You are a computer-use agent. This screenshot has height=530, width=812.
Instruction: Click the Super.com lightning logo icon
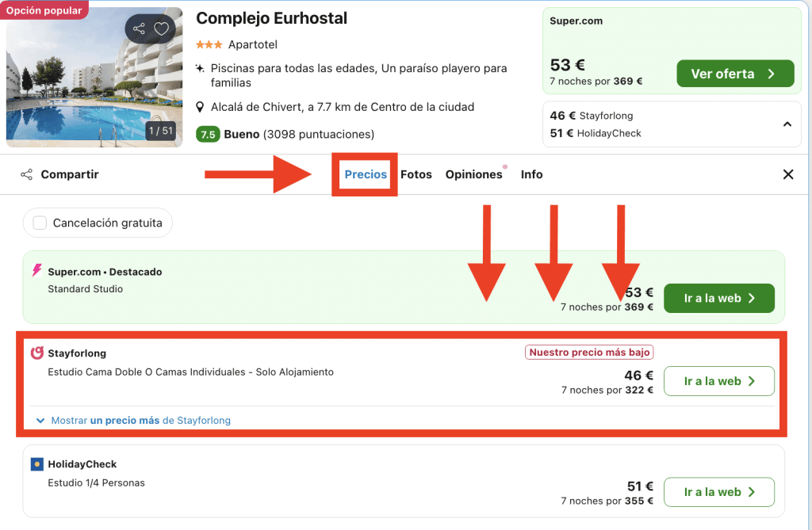point(36,270)
